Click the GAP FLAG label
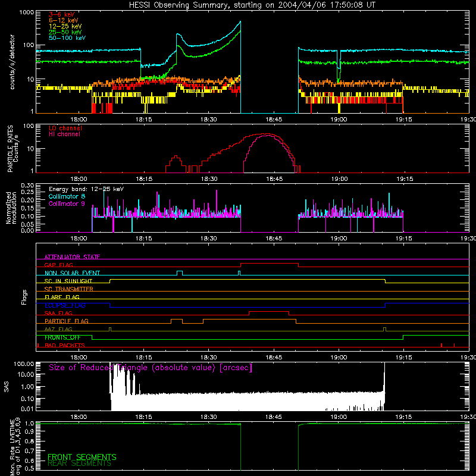Image resolution: width=476 pixels, height=476 pixels. tap(59, 265)
